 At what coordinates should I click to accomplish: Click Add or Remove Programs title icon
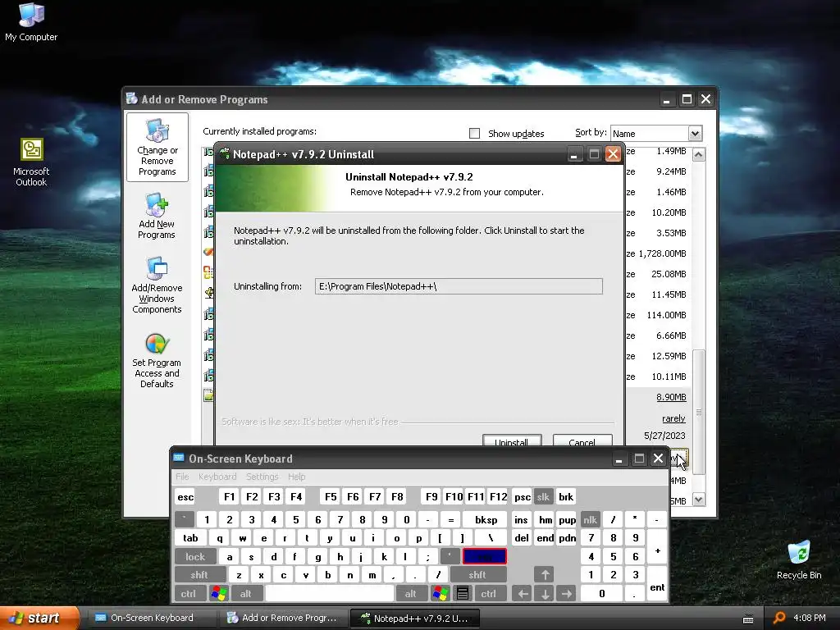(x=132, y=98)
